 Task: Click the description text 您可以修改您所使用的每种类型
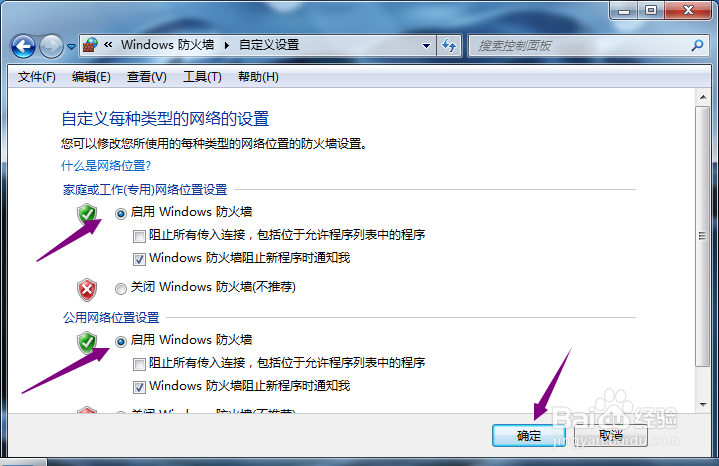(x=214, y=144)
